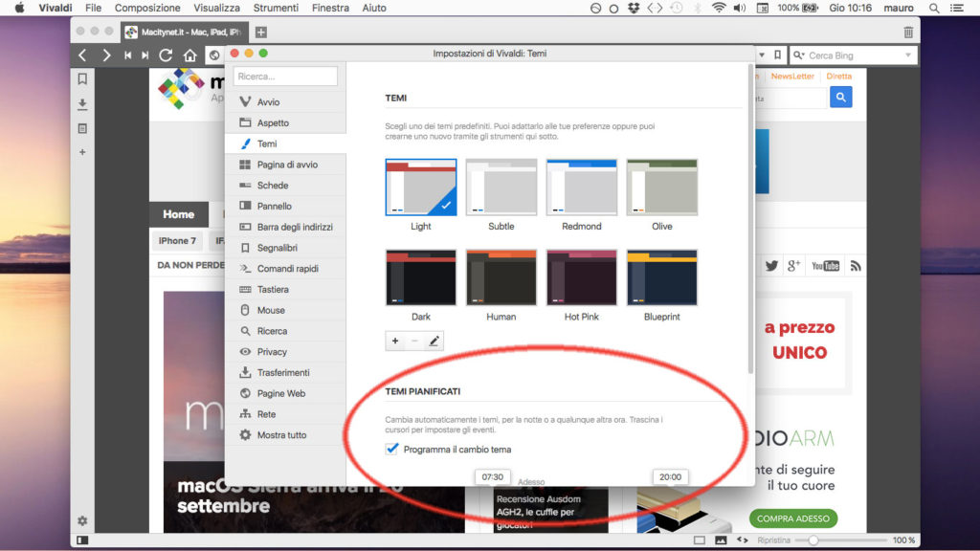Screen dimensions: 980x551
Task: Click the page zoom slider handle
Action: pyautogui.click(x=813, y=540)
